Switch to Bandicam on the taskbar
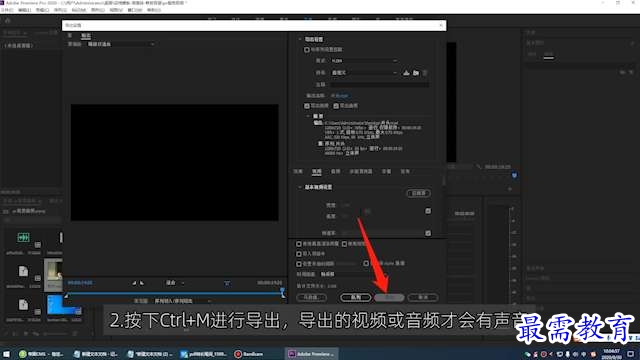The width and height of the screenshot is (640, 360). [x=249, y=354]
